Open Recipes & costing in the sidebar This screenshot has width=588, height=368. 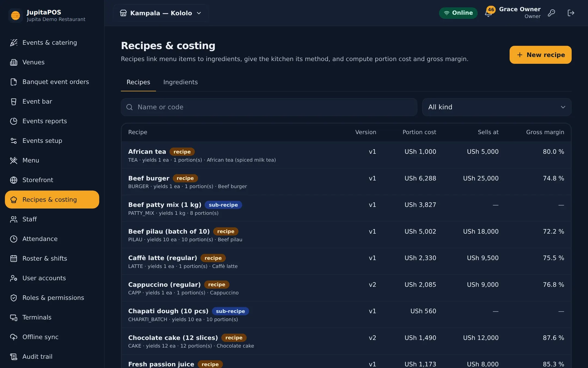pos(52,200)
